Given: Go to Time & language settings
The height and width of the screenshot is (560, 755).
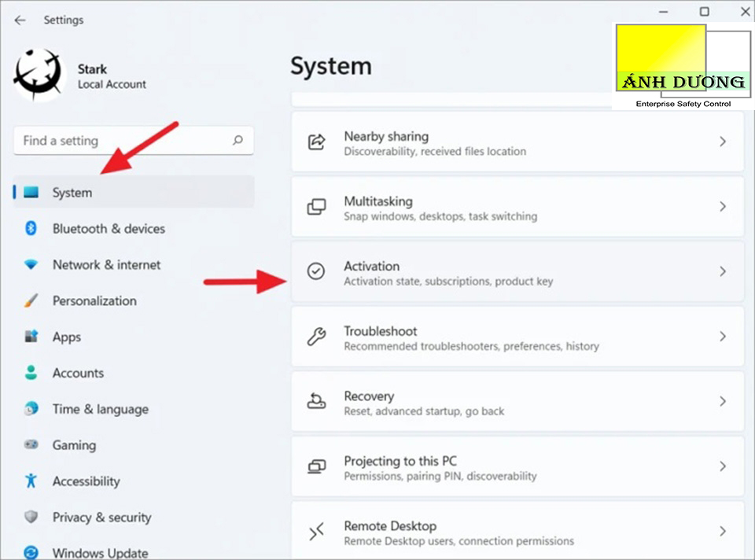Looking at the screenshot, I should [x=100, y=409].
